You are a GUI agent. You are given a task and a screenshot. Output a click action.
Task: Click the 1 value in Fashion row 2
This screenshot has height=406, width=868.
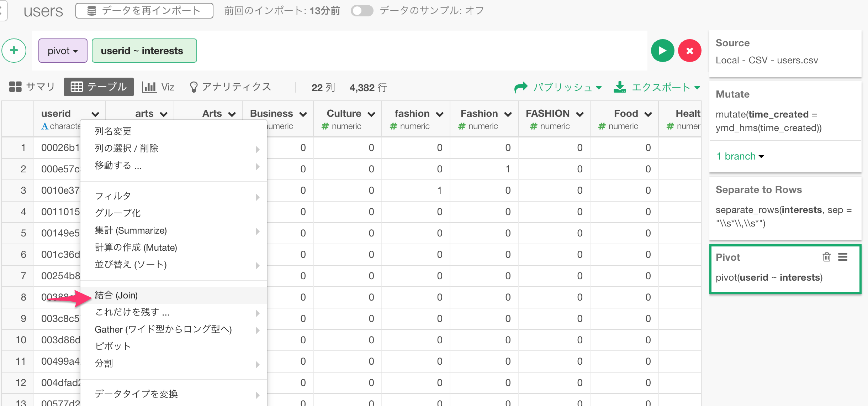pyautogui.click(x=508, y=169)
